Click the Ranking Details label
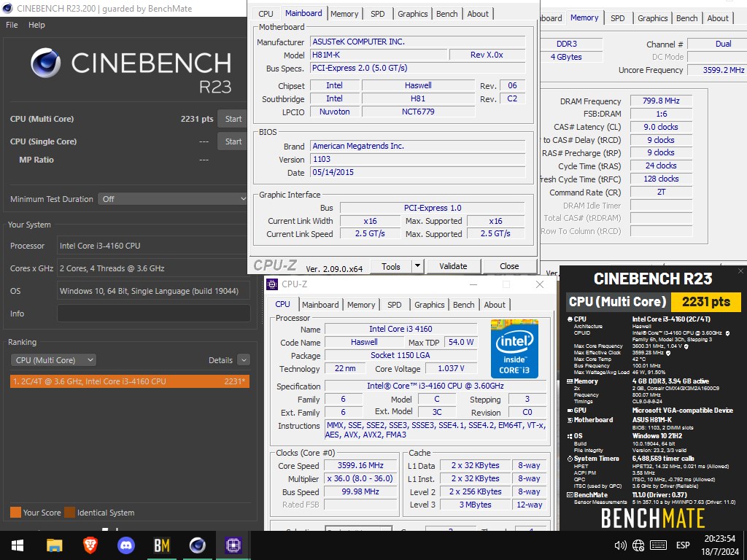The width and height of the screenshot is (747, 560). tap(220, 360)
